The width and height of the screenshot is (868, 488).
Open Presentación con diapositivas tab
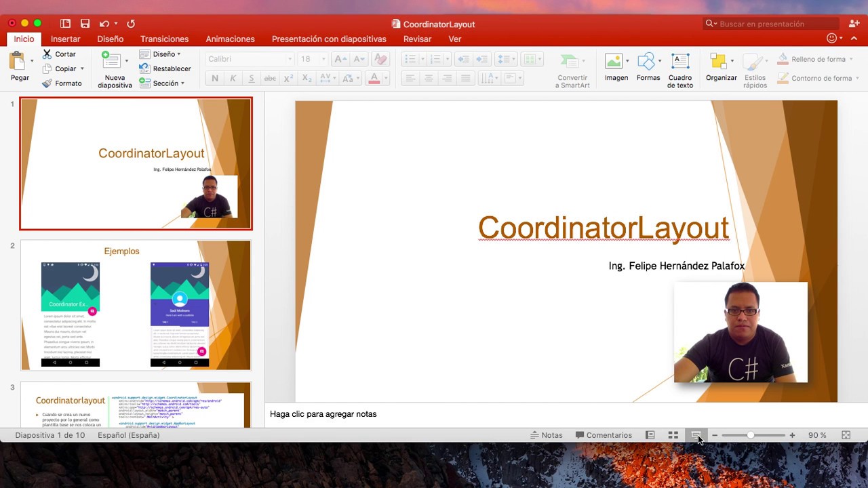[329, 39]
